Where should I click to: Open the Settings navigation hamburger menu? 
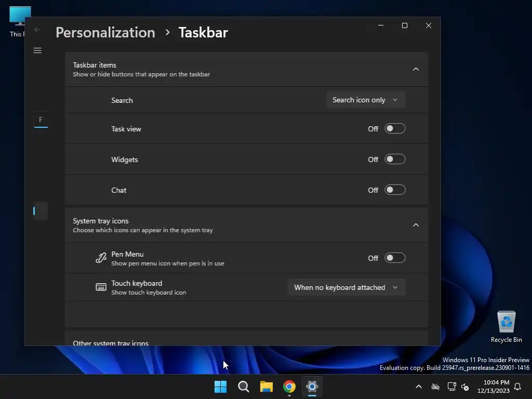(x=37, y=50)
